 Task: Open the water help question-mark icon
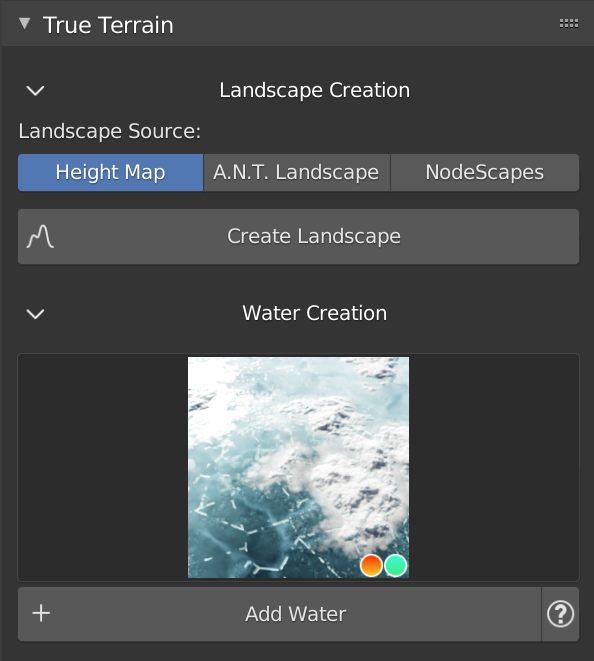pyautogui.click(x=560, y=614)
